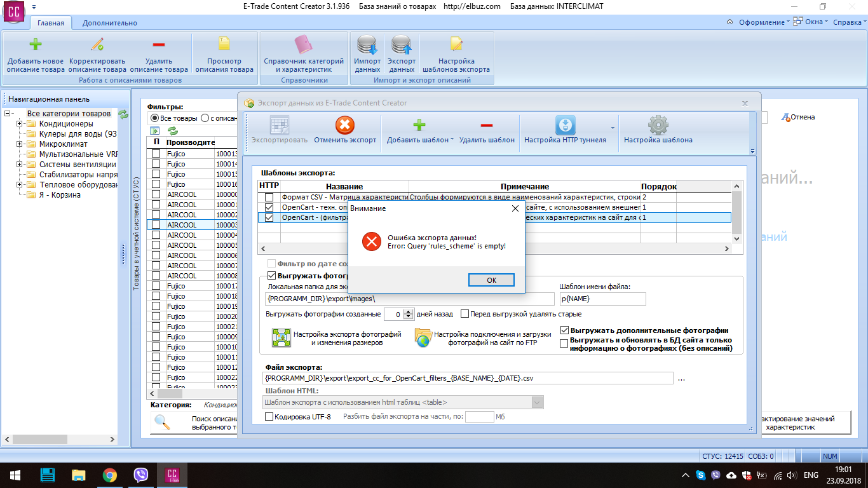This screenshot has height=488, width=868.
Task: Open the Template settings gear icon
Action: [658, 125]
